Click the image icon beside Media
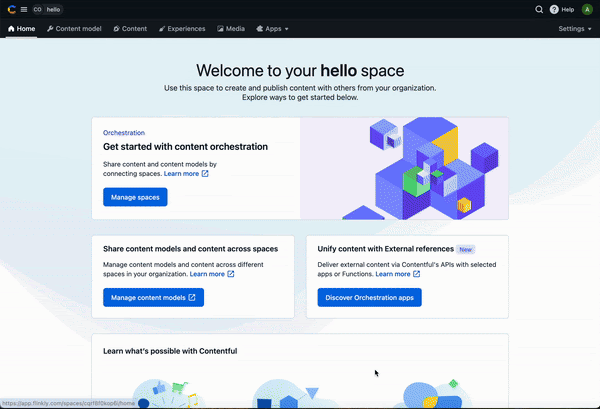Image resolution: width=600 pixels, height=409 pixels. pyautogui.click(x=220, y=29)
